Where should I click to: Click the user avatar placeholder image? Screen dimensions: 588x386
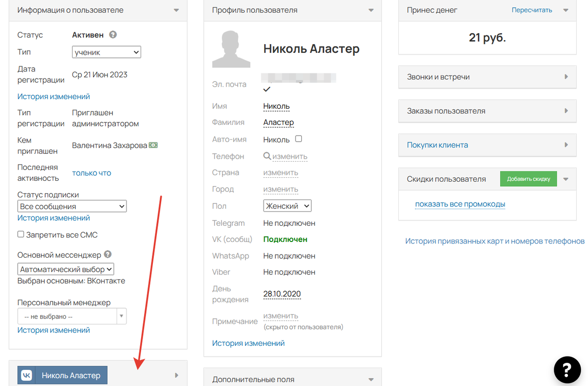pos(231,49)
